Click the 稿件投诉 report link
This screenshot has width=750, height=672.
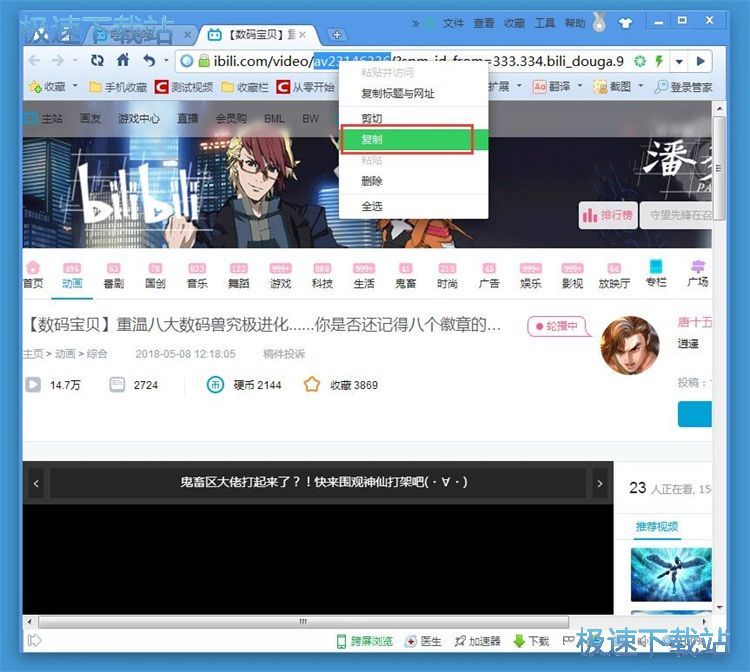tap(284, 354)
